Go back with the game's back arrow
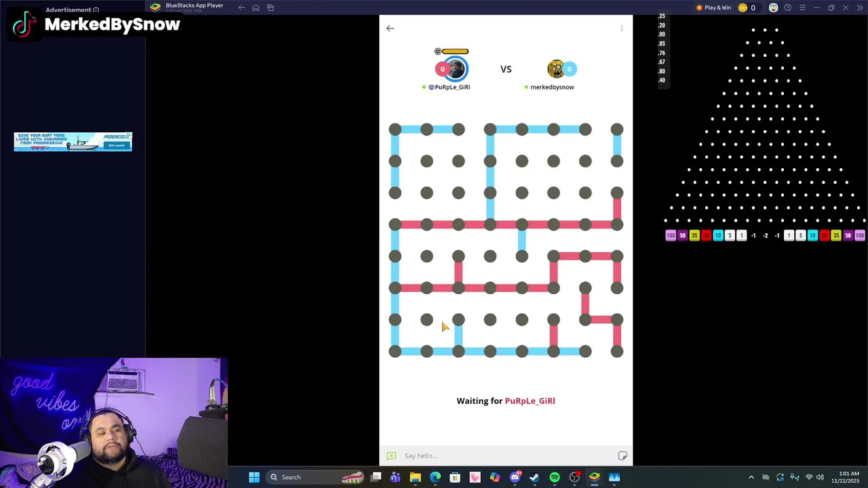The height and width of the screenshot is (488, 868). pos(390,28)
